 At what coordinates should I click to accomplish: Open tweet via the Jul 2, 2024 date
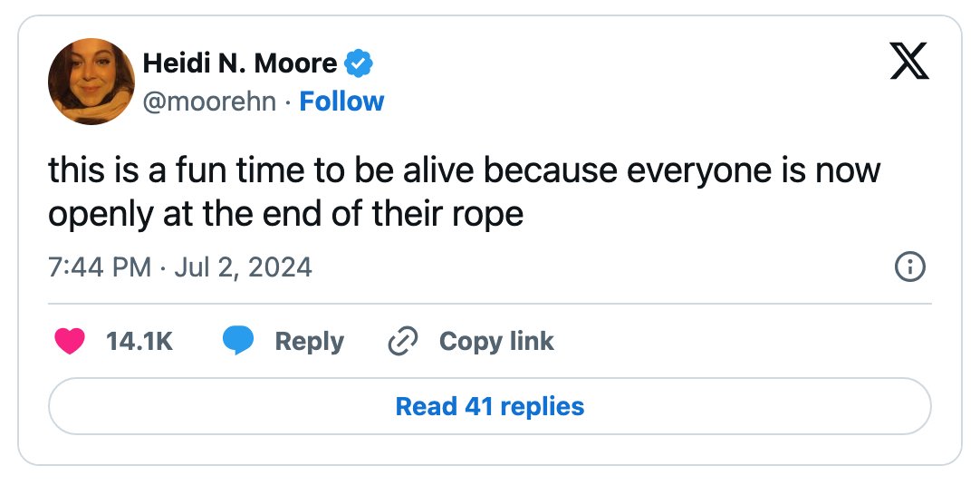coord(243,267)
